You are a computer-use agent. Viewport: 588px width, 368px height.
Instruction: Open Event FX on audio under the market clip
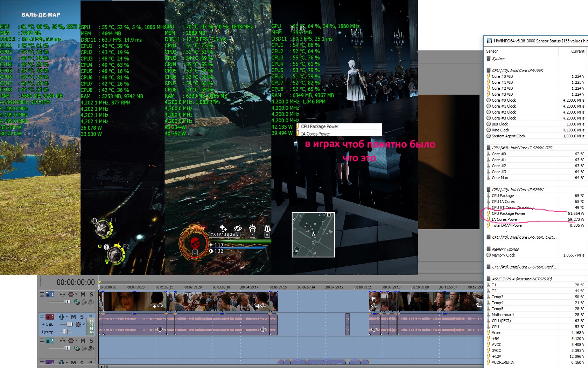263,329
